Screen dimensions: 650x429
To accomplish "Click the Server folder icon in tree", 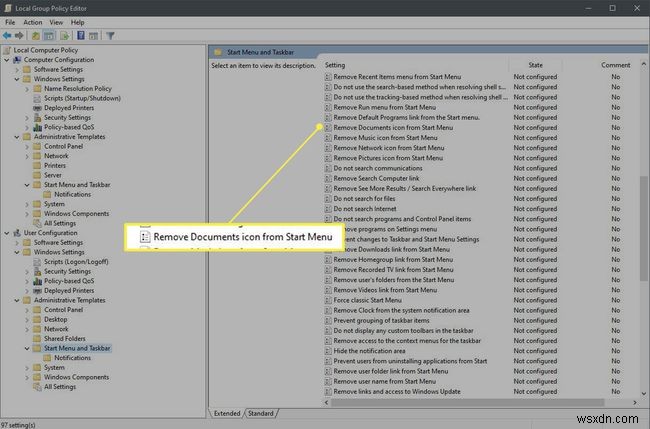I will (37, 175).
